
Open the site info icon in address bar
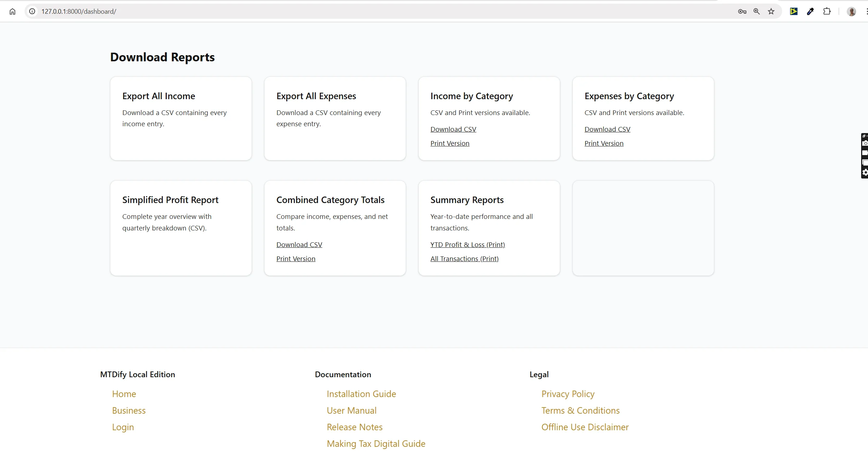point(32,11)
